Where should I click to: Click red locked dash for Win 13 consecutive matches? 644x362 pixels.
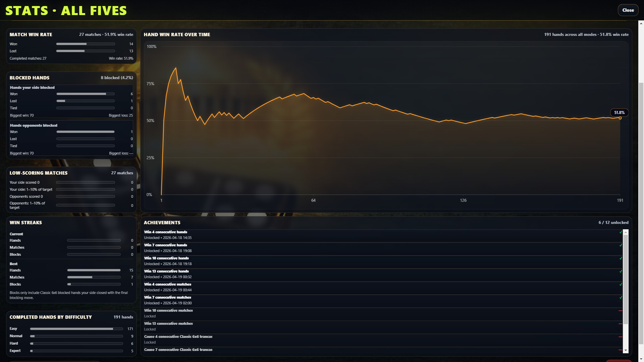(x=620, y=324)
